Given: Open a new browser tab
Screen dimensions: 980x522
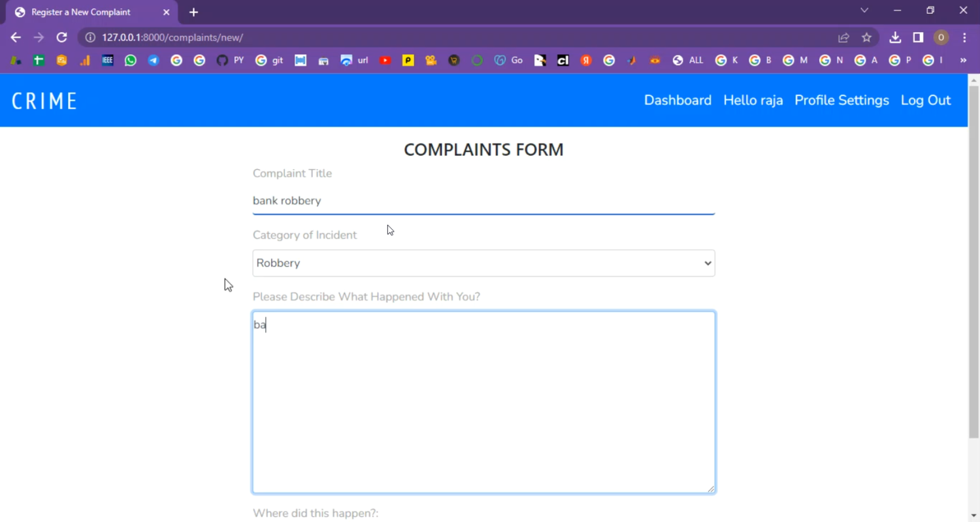Looking at the screenshot, I should 193,12.
